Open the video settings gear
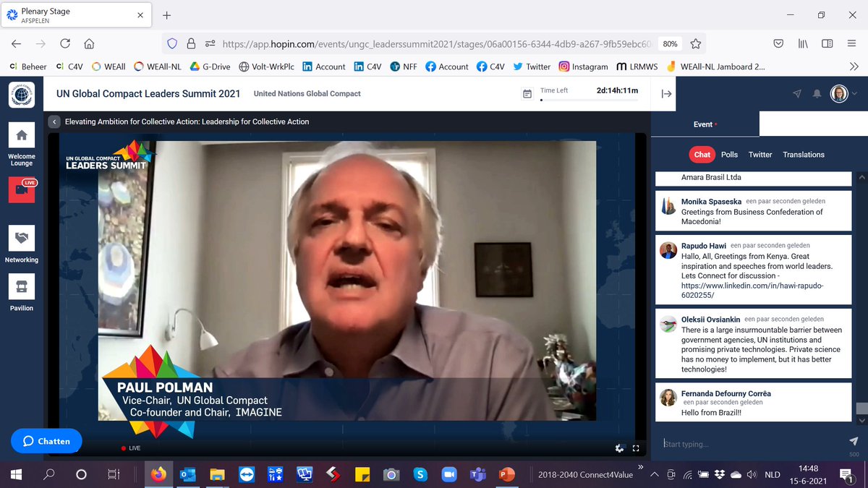Viewport: 868px width, 488px height. [x=619, y=448]
